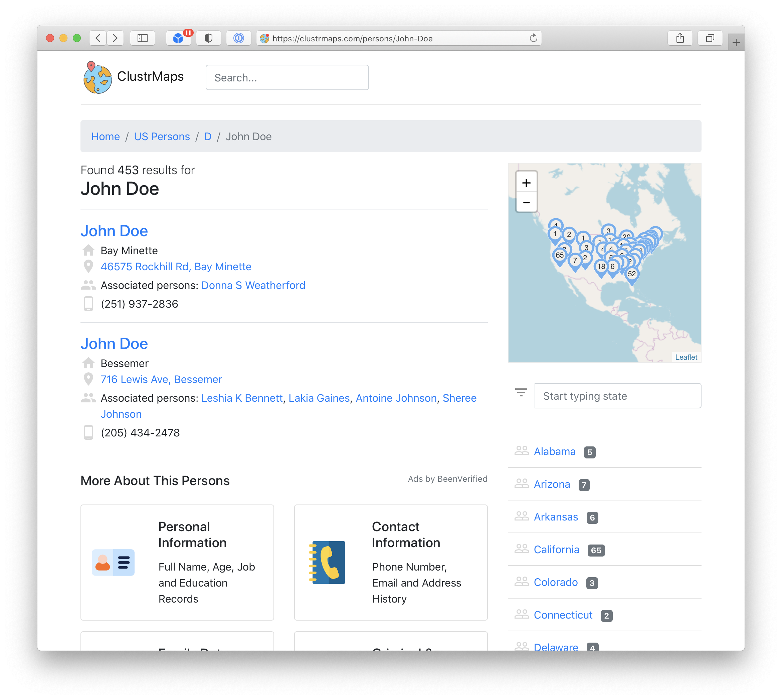Screen dimensions: 782x700
Task: Open the 46575 Rockhill Rd address link
Action: (176, 267)
